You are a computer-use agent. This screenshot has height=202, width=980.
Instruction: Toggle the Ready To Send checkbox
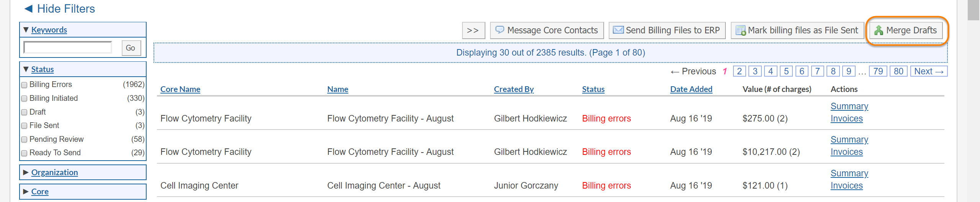pyautogui.click(x=24, y=153)
